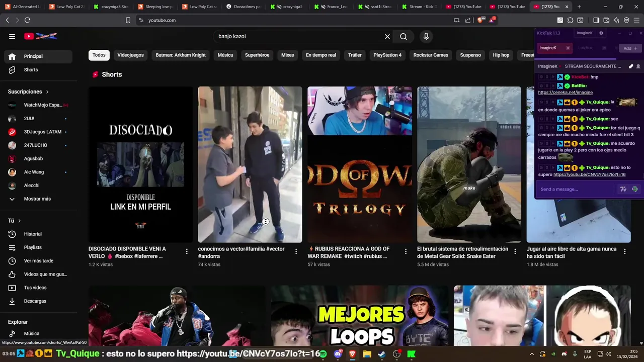Play the conocimos a vector short
644x362 pixels.
250,164
